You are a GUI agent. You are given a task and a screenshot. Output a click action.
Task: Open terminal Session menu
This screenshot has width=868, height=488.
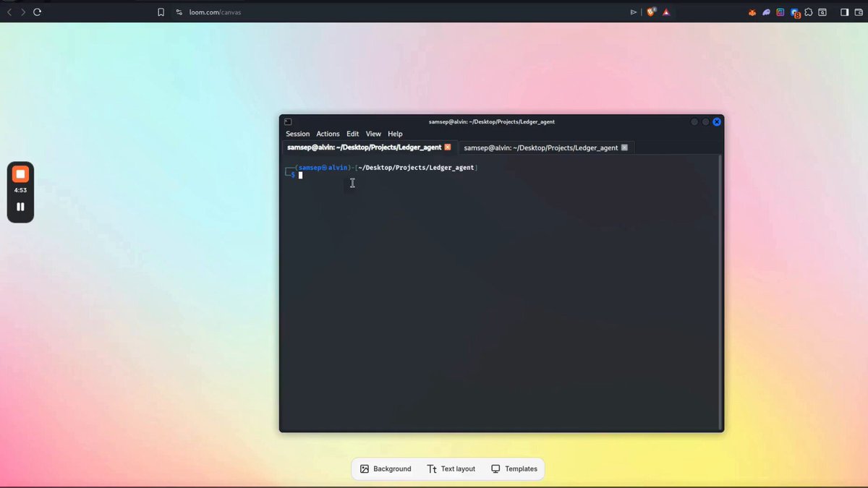297,134
